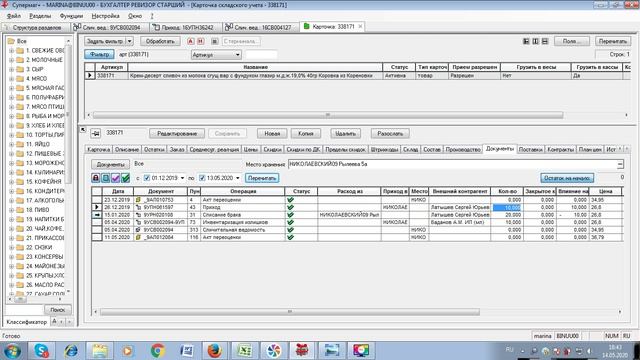Toggle the red lock icon in Documents toolbar
640x360 pixels.
(96, 178)
